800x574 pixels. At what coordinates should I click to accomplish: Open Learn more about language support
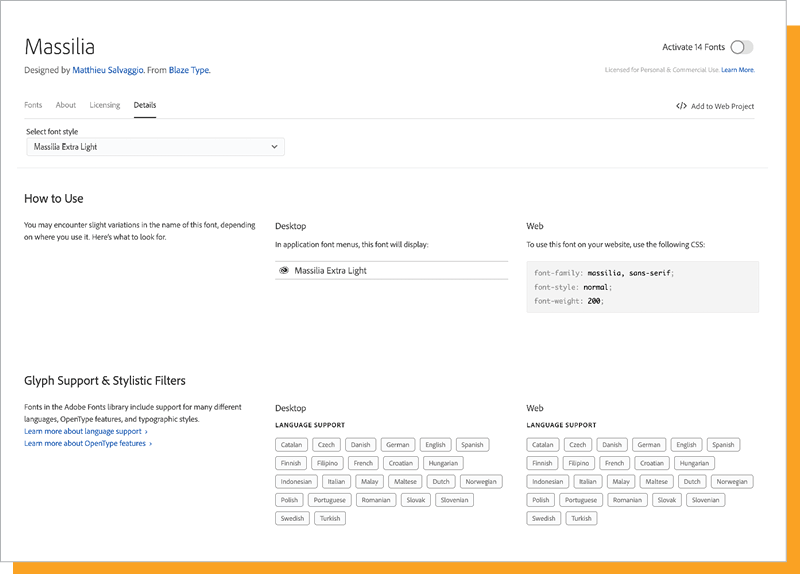[86, 431]
